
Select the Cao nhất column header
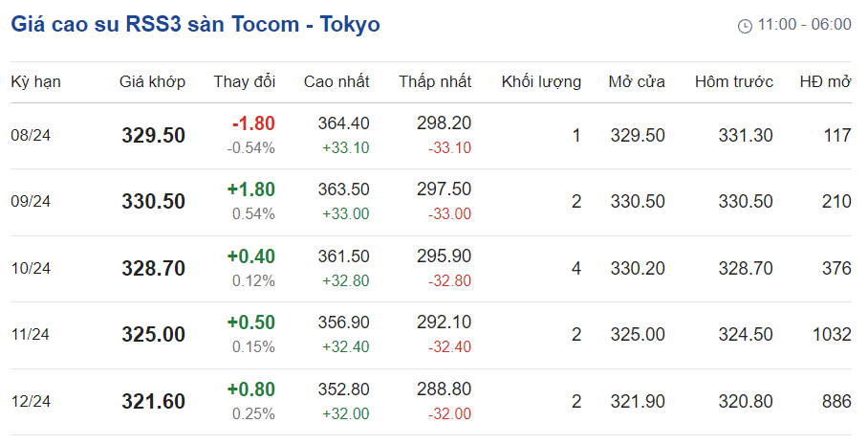click(336, 82)
